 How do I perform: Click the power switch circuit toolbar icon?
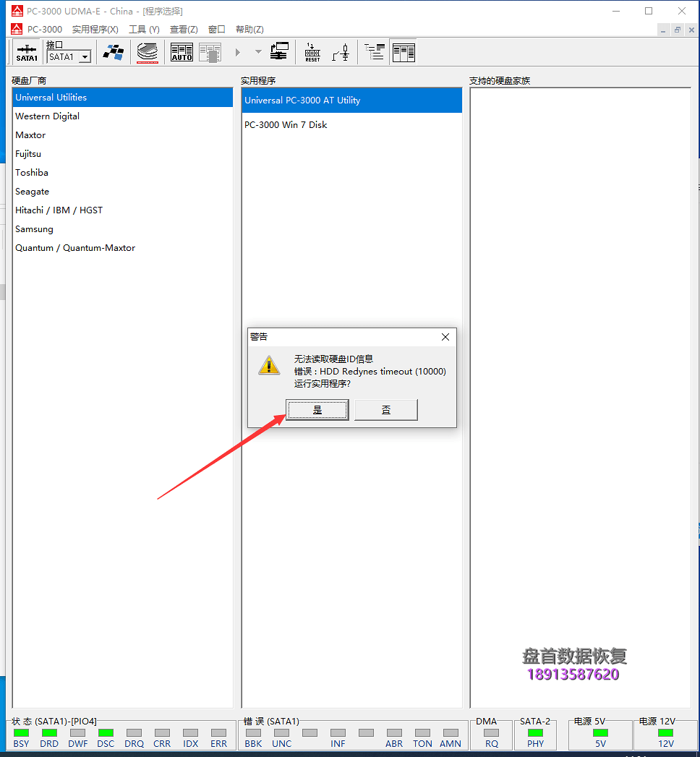[341, 52]
